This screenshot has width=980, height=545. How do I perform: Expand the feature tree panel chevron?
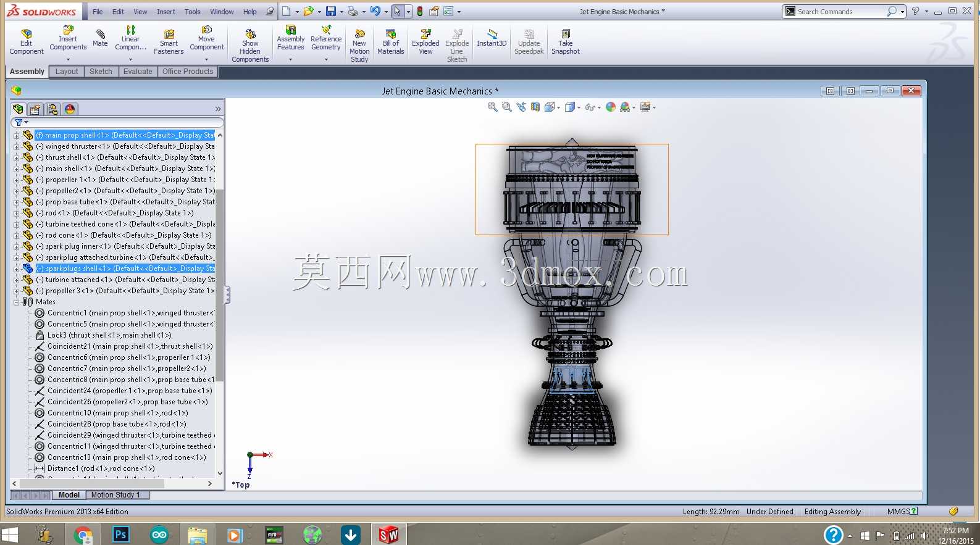coord(217,109)
